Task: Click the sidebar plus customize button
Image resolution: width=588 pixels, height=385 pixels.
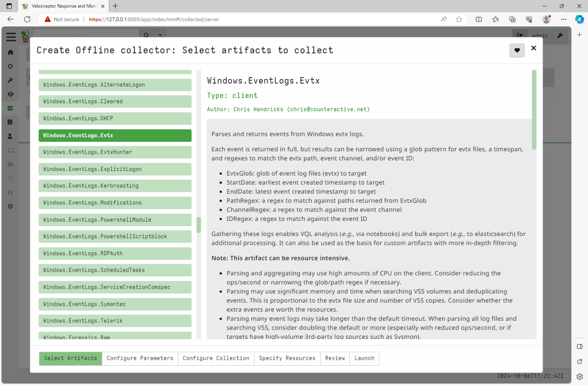Action: (580, 35)
